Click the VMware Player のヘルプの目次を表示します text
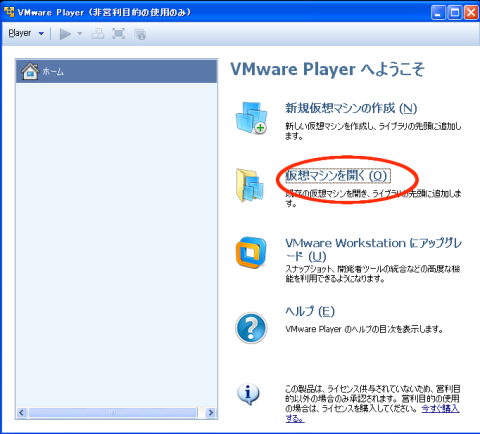The height and width of the screenshot is (434, 480). [x=364, y=329]
